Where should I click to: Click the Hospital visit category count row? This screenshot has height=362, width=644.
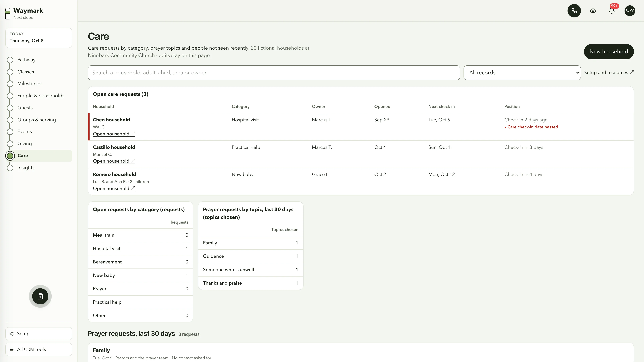(x=140, y=249)
